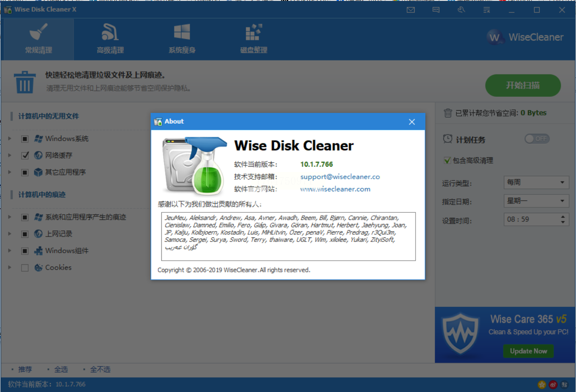
Task: Toggle the 其它应用程序 checkbox
Action: [x=25, y=172]
